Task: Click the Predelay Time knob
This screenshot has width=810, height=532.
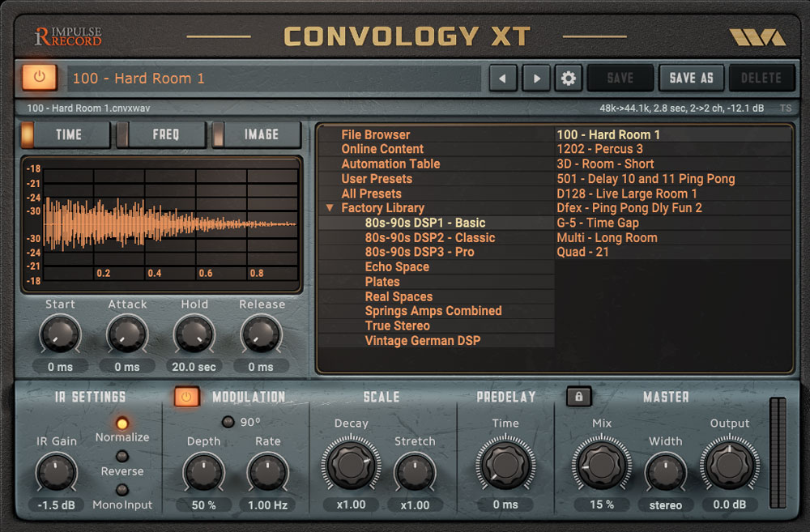Action: (x=505, y=464)
